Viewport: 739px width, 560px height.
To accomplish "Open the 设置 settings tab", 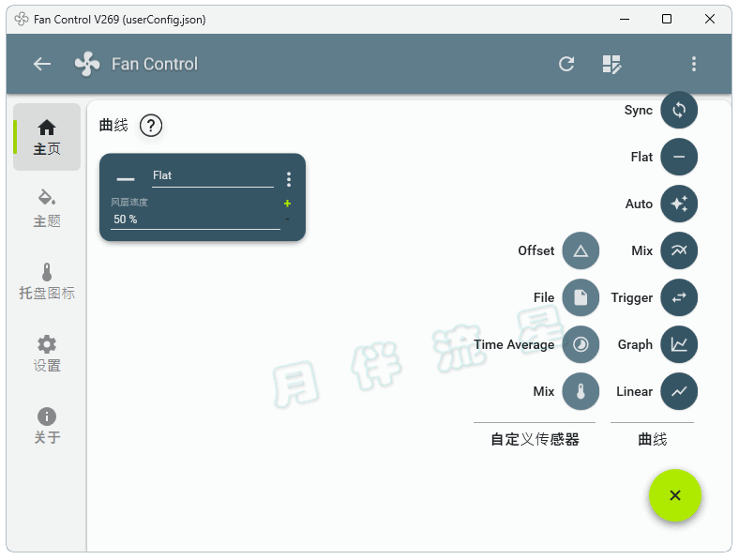I will (x=47, y=353).
